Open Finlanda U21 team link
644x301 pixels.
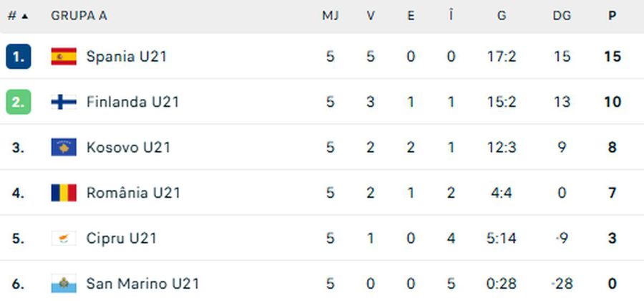[132, 102]
